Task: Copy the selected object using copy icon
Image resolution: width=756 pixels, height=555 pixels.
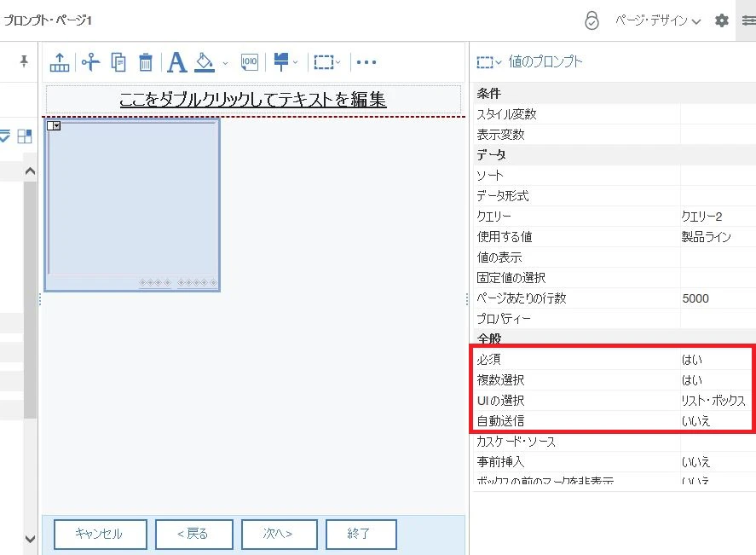Action: 118,62
